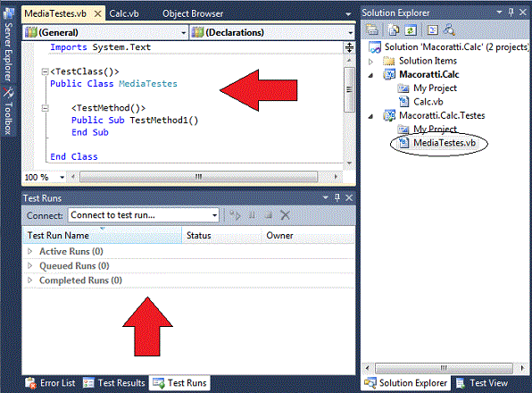Click View Class Diagram icon in Solution Explorer
This screenshot has width=532, height=393.
coord(449,30)
